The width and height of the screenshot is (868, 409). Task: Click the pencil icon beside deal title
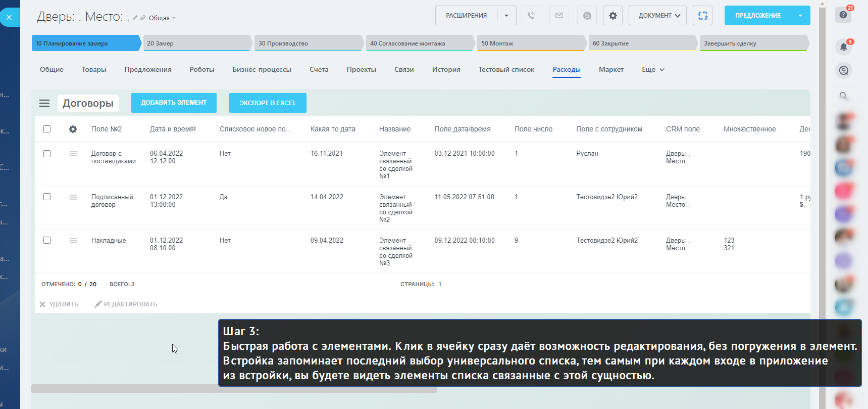tap(135, 18)
